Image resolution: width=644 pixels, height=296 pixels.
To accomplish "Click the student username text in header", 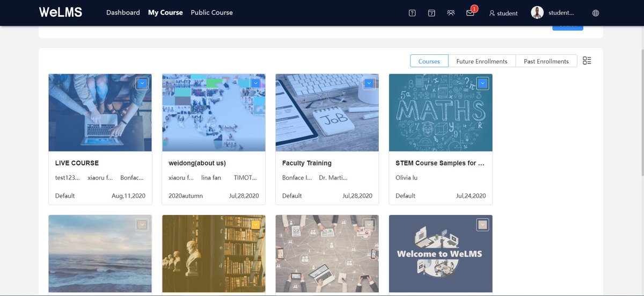I will pos(561,13).
